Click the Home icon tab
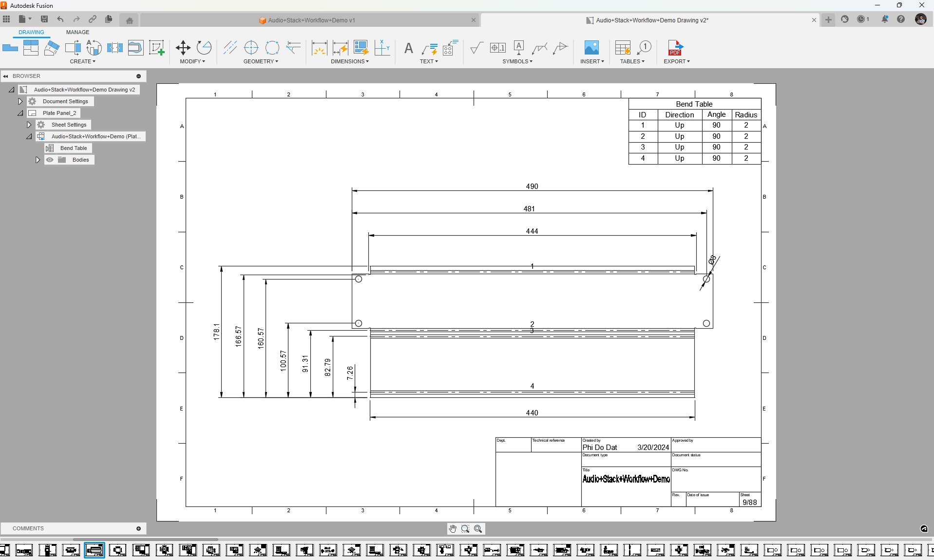 tap(129, 20)
